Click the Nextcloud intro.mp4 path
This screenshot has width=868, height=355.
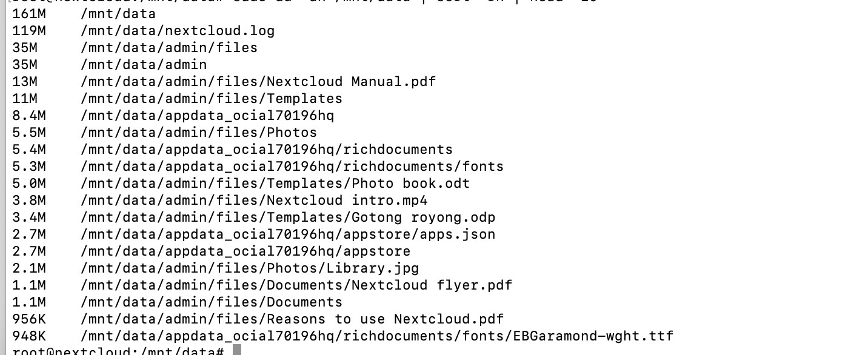(253, 200)
